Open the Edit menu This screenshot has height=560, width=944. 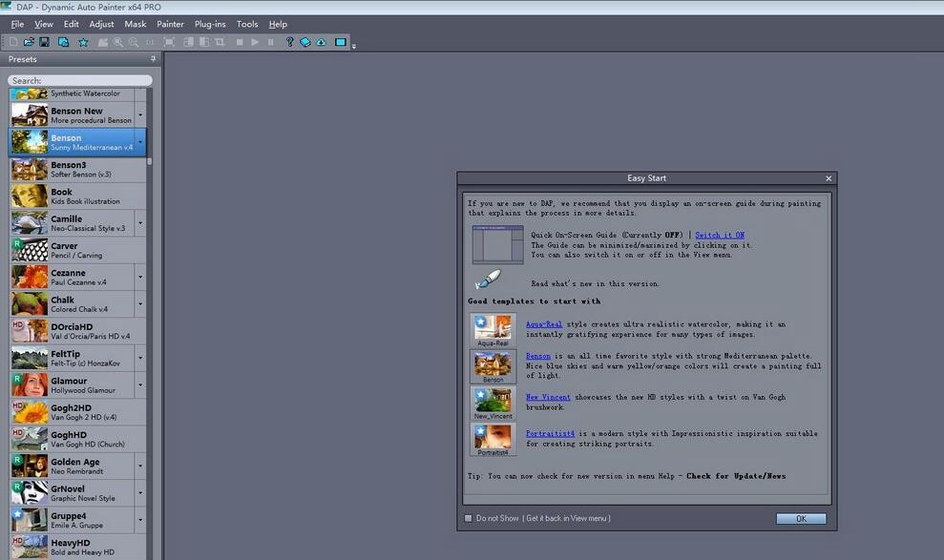point(71,24)
